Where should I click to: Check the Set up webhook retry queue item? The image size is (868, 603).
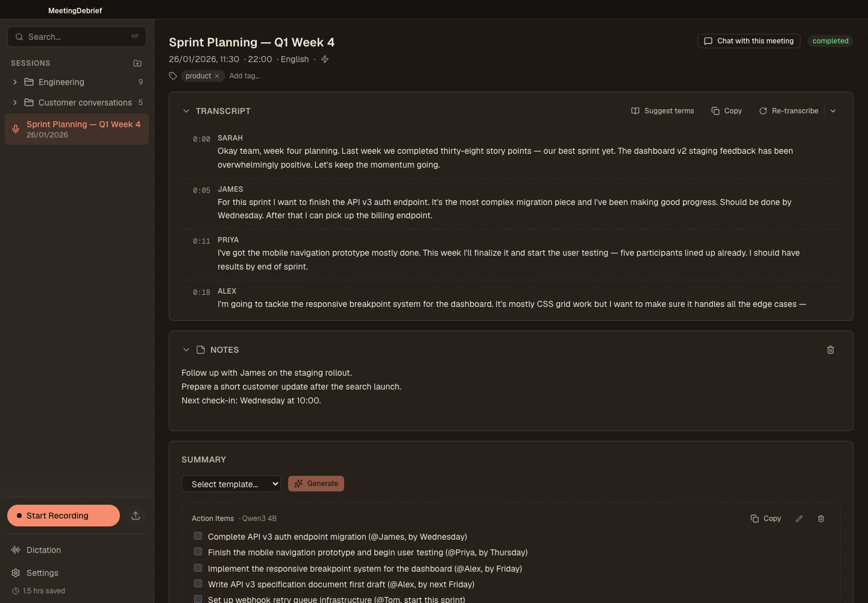[x=198, y=599]
